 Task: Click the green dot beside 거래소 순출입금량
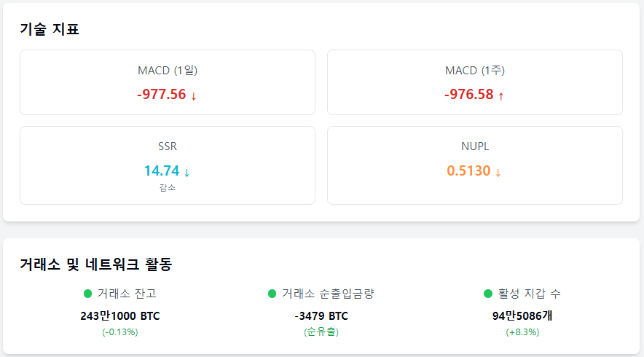[x=272, y=294]
